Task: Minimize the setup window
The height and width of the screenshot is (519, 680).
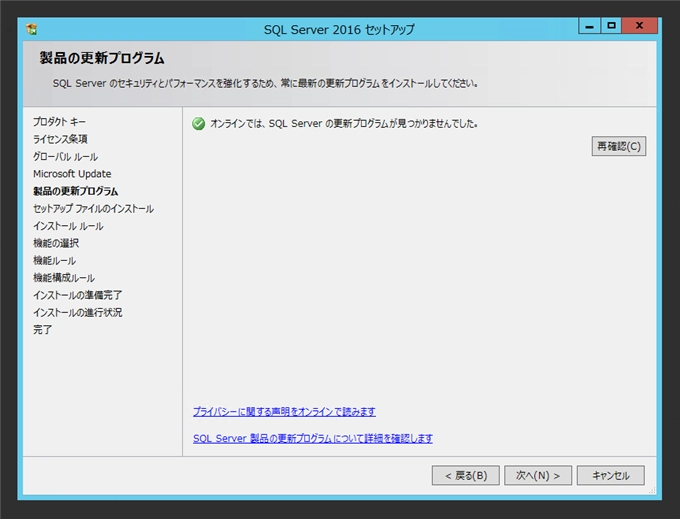Action: pyautogui.click(x=589, y=26)
